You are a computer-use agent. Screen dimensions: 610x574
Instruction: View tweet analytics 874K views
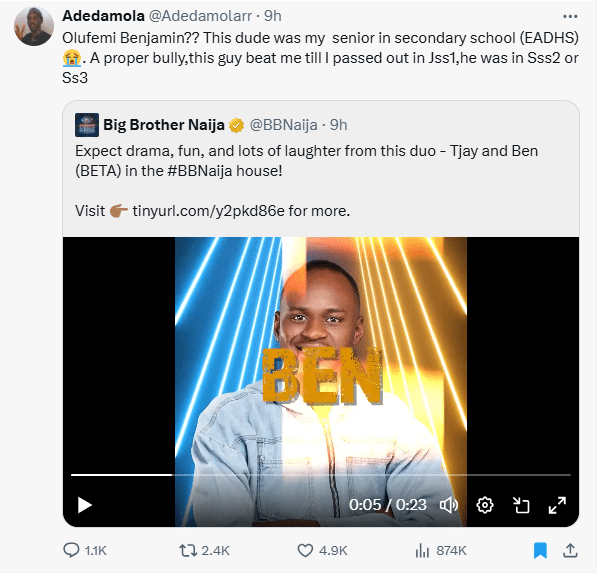[x=422, y=550]
